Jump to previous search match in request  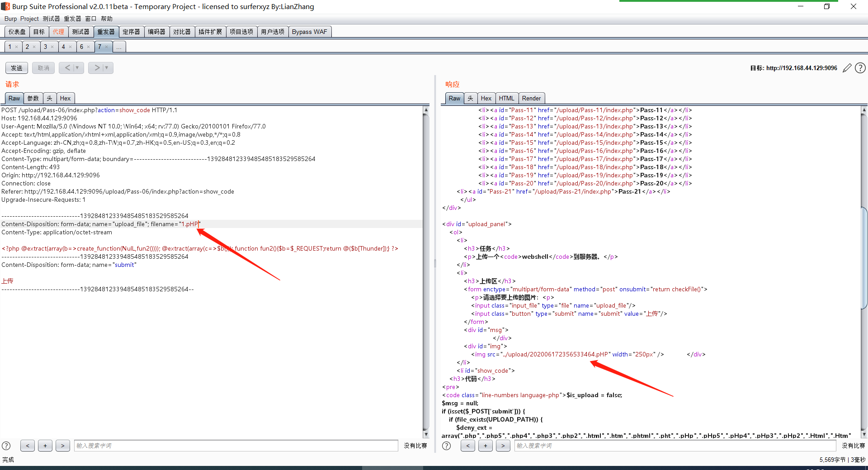[x=28, y=446]
